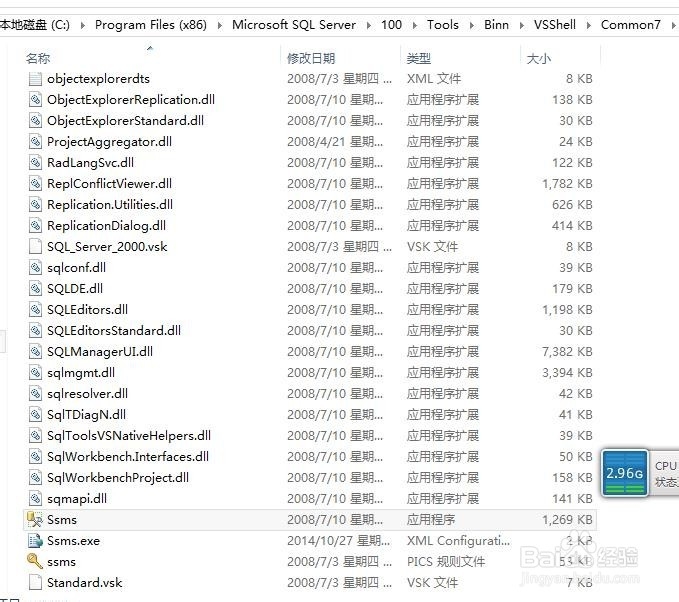Click the SQLManagerUI.dll file icon
This screenshot has width=679, height=602.
[35, 352]
